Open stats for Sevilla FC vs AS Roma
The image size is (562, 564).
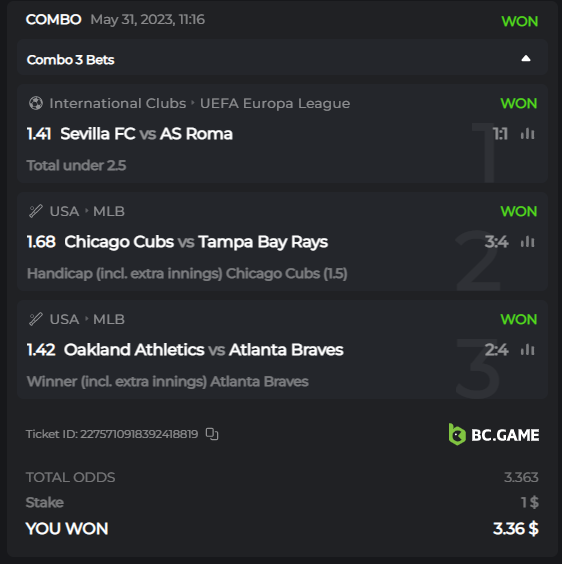click(527, 134)
